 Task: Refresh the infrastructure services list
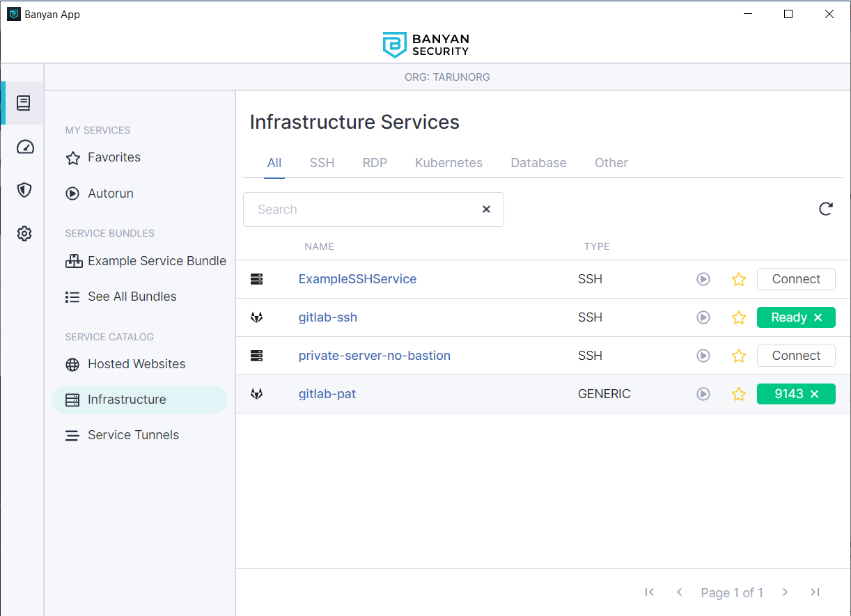coord(826,209)
